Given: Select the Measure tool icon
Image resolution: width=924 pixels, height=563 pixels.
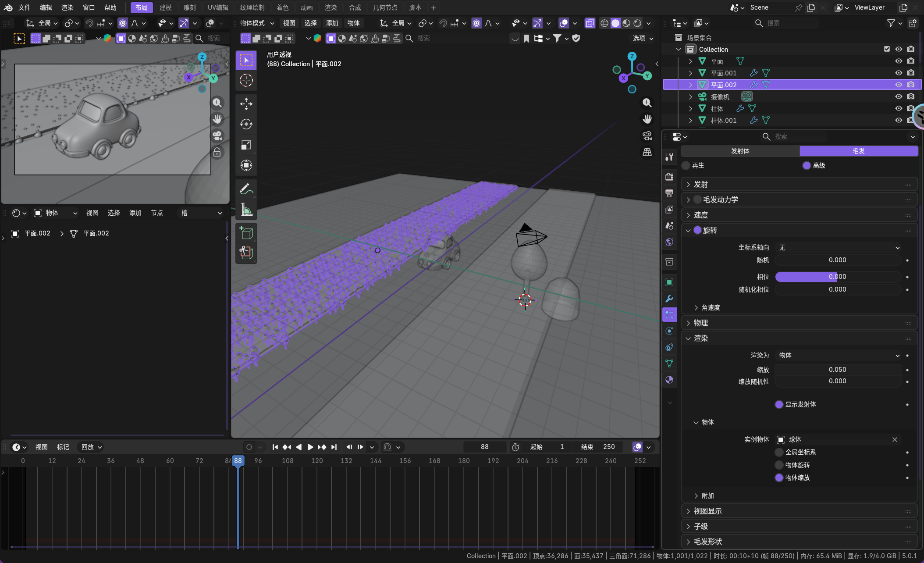Looking at the screenshot, I should point(246,210).
